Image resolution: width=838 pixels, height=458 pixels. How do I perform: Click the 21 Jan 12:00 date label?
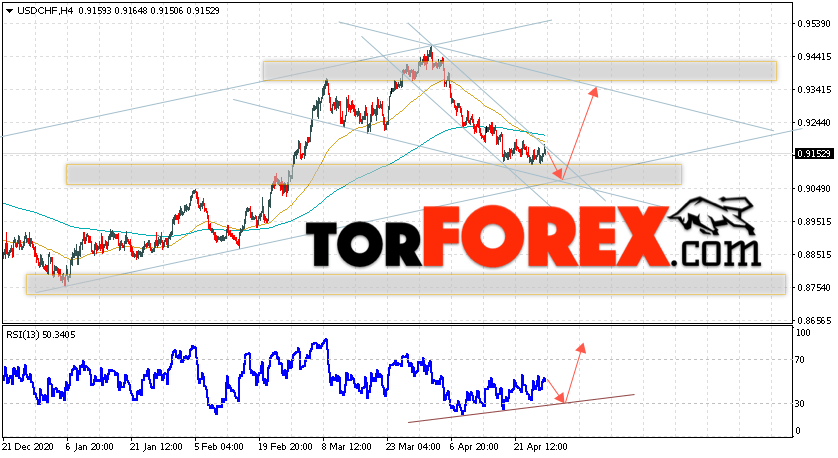[x=157, y=447]
